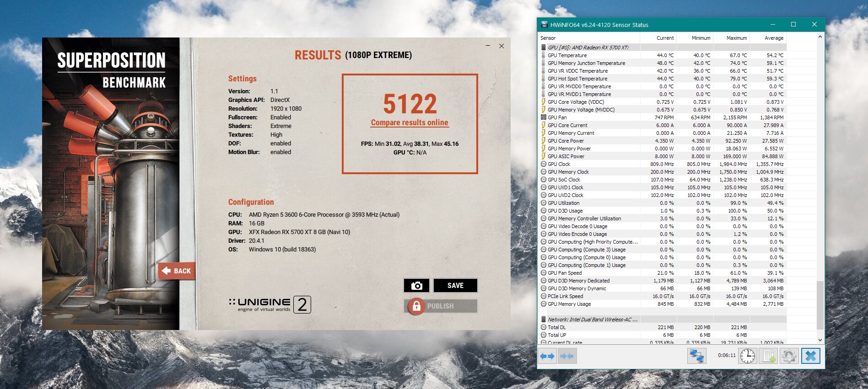The width and height of the screenshot is (868, 389).
Task: Click the PCIe Link Speed circle icon
Action: [544, 296]
